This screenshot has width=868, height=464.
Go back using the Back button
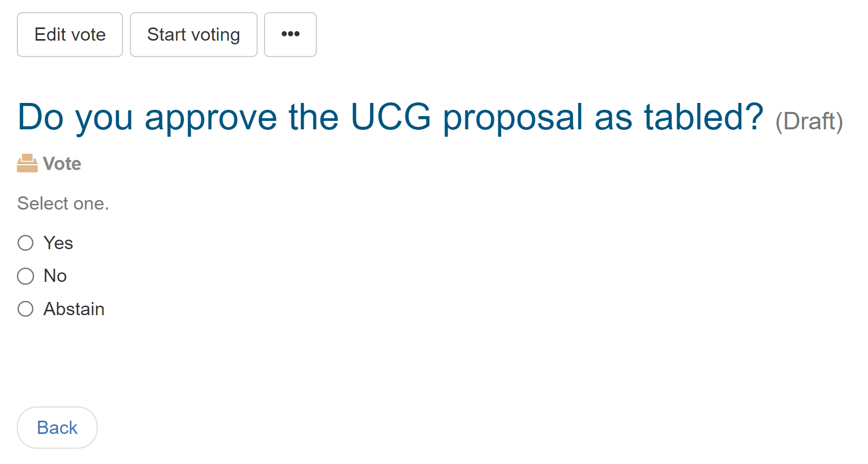point(57,428)
